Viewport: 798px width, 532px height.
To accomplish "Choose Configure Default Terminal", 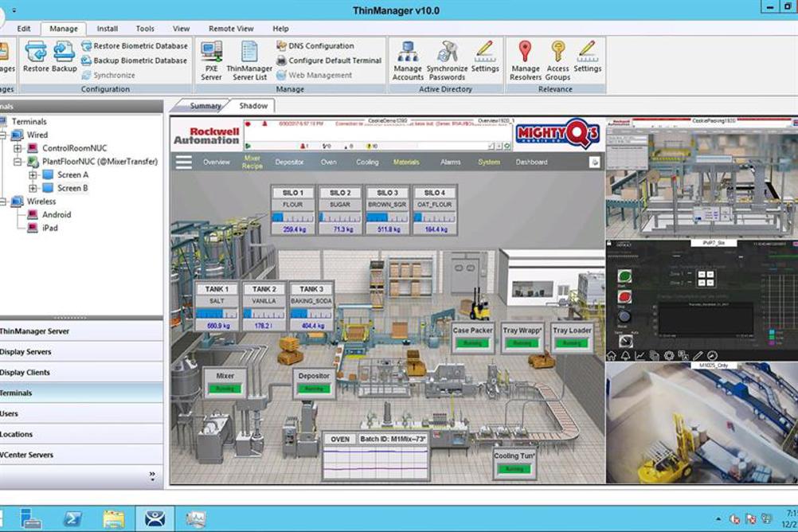I will click(x=329, y=60).
